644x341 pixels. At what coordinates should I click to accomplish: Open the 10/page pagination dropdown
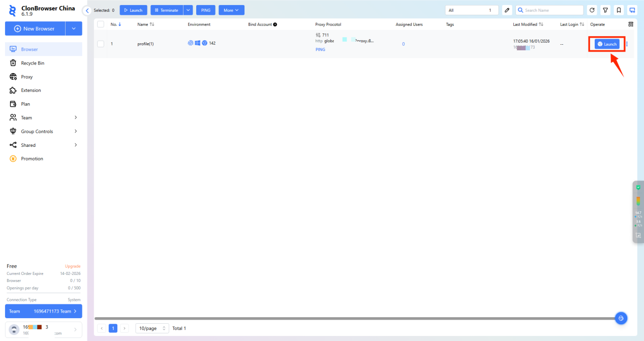[x=152, y=328]
